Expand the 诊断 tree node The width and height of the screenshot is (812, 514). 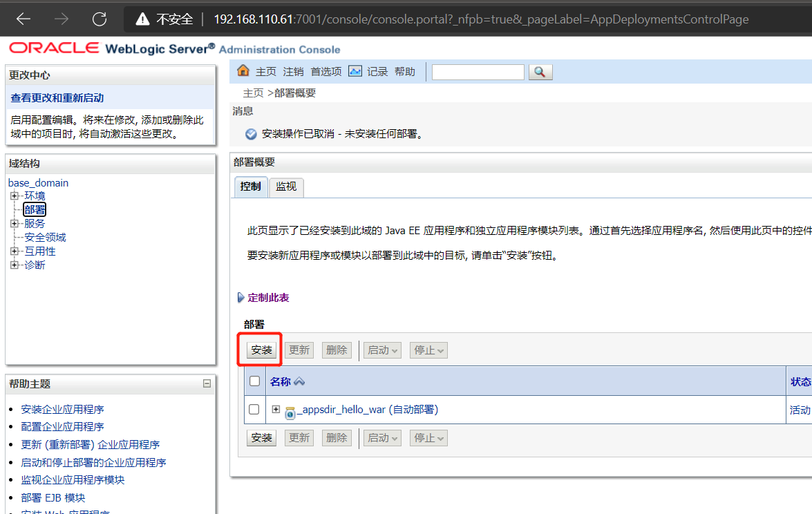[x=15, y=265]
